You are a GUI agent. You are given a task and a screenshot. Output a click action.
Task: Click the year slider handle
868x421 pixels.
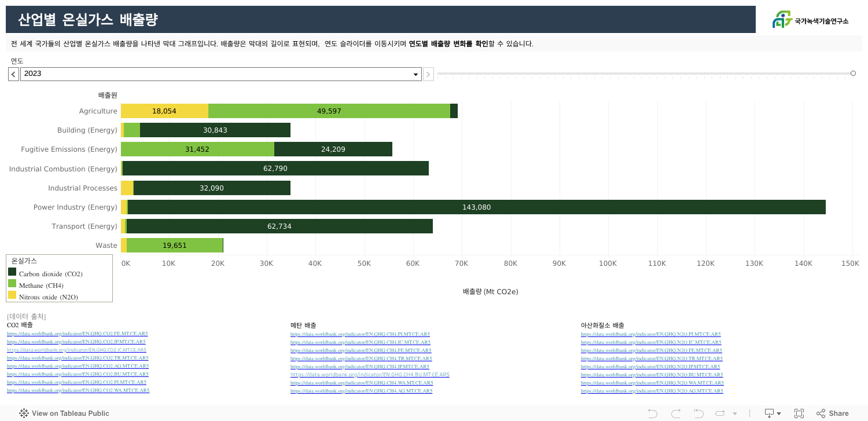853,74
